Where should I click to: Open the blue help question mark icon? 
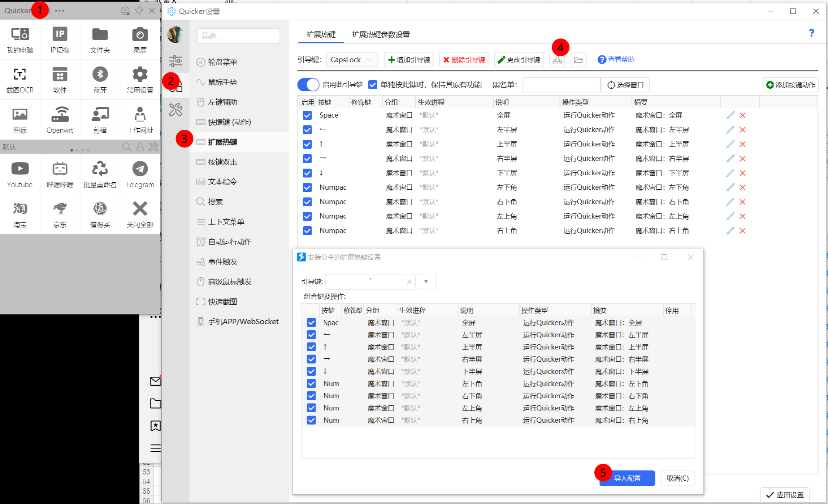(811, 33)
